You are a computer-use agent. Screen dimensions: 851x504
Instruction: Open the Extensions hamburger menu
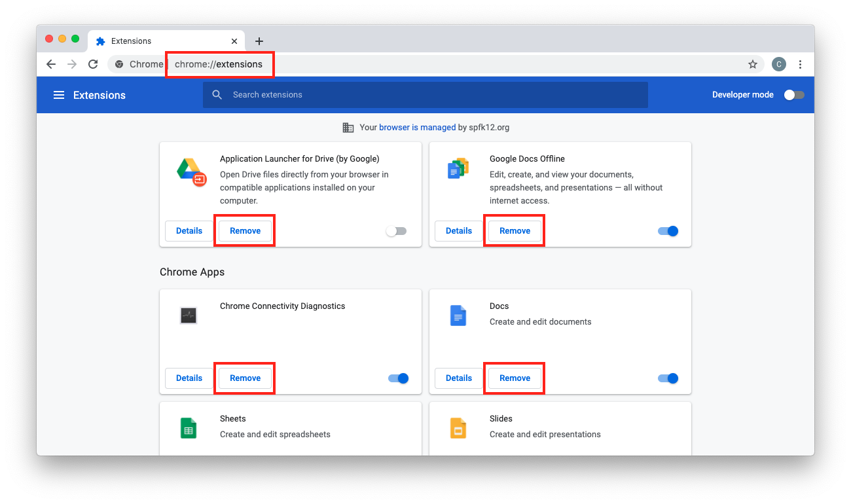click(59, 95)
